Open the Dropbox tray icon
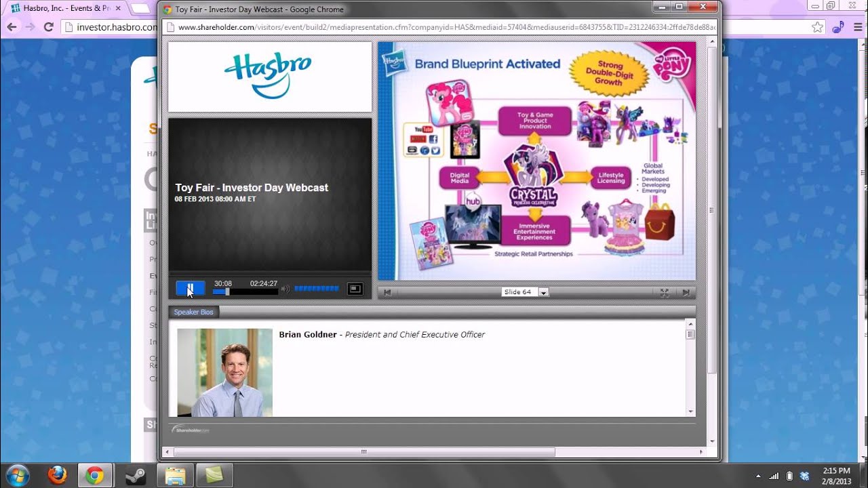 pyautogui.click(x=805, y=476)
